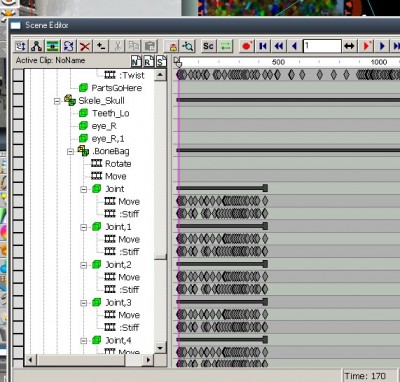Viewport: 400px width, 382px height.
Task: Select the PartsGoHere object in tree
Action: (117, 88)
